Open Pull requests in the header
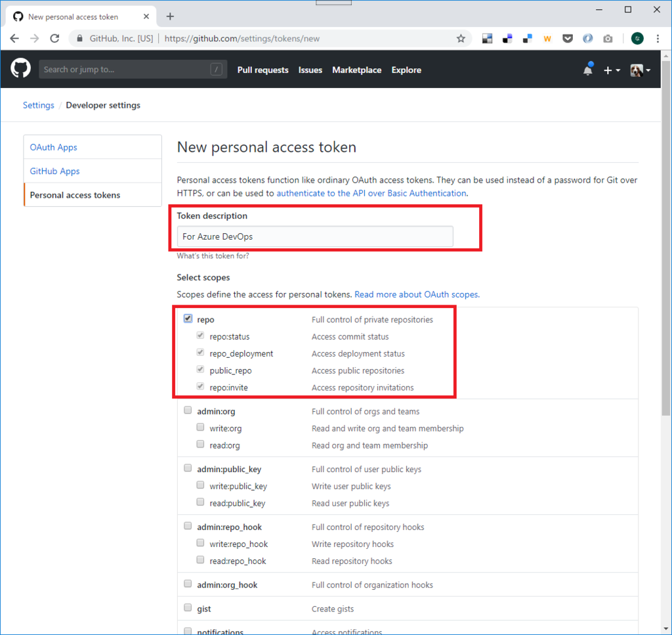 pyautogui.click(x=262, y=70)
